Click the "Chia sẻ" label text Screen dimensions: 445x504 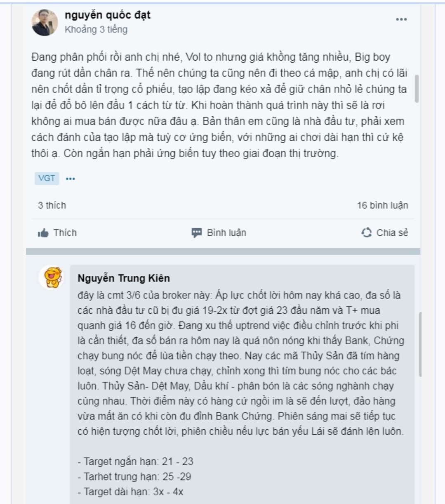tap(392, 233)
